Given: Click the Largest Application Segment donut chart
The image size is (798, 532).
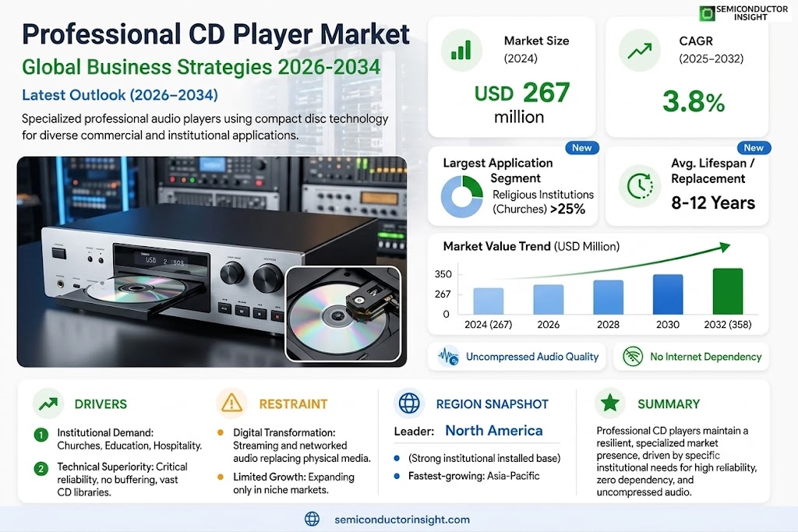Looking at the screenshot, I should pos(461,196).
